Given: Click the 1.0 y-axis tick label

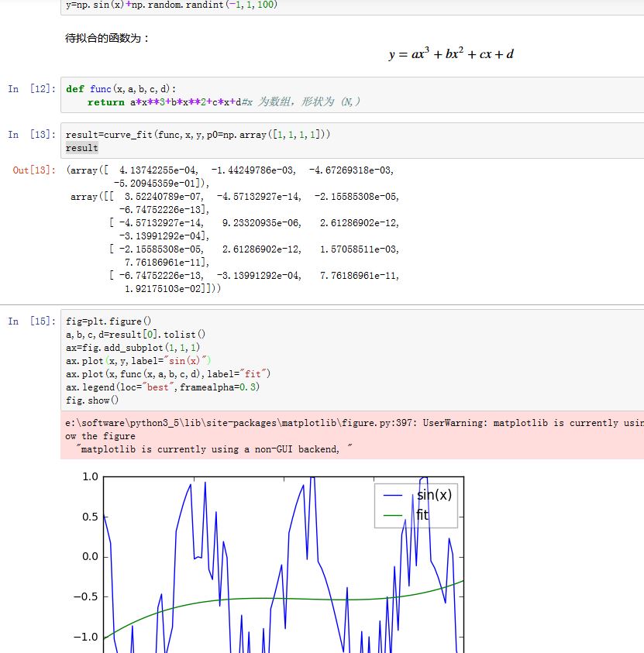Looking at the screenshot, I should pyautogui.click(x=90, y=477).
